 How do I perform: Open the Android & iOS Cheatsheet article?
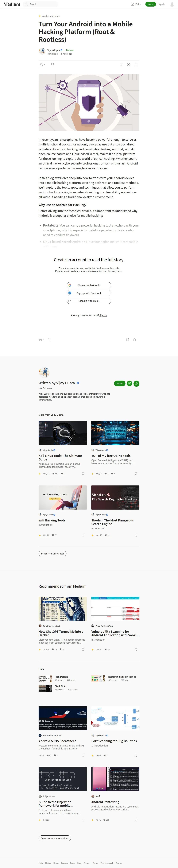57,741
